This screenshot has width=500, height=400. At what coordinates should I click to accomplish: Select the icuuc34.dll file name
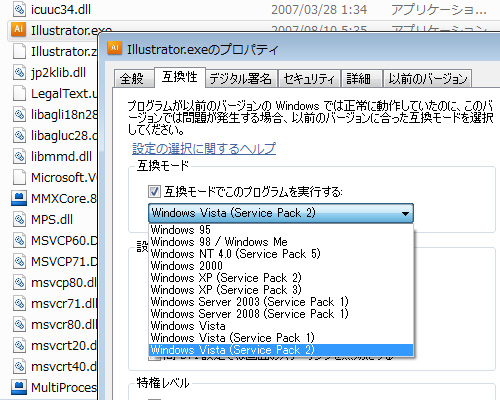tap(61, 9)
